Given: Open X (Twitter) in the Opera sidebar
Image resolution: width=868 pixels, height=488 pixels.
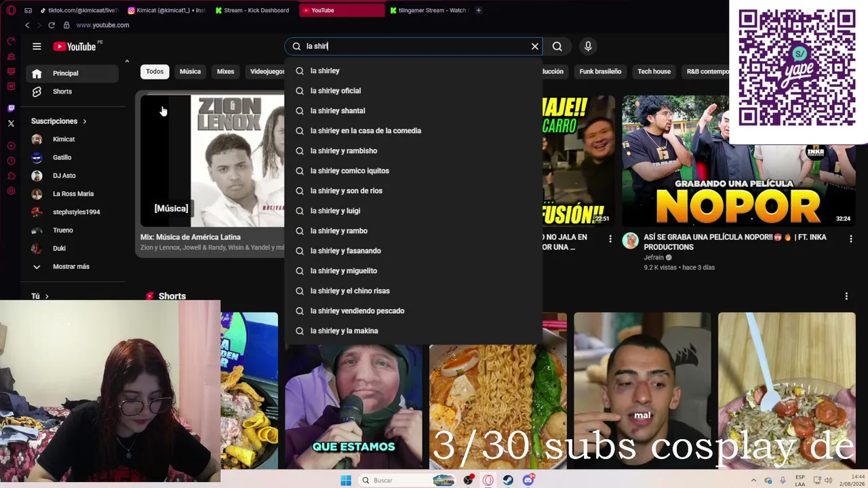Looking at the screenshot, I should tap(11, 123).
